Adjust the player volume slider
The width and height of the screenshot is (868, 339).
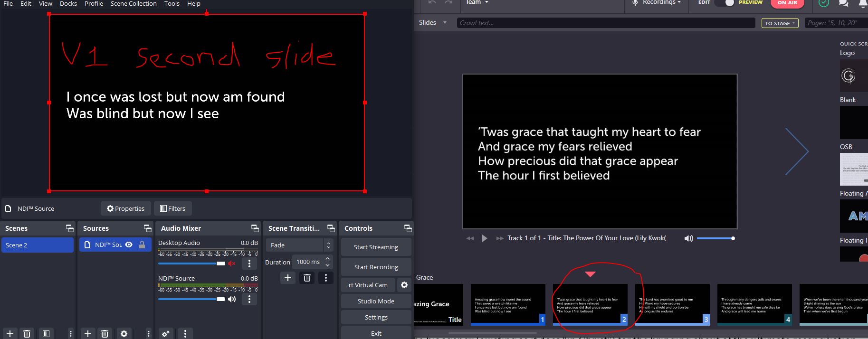(x=715, y=238)
